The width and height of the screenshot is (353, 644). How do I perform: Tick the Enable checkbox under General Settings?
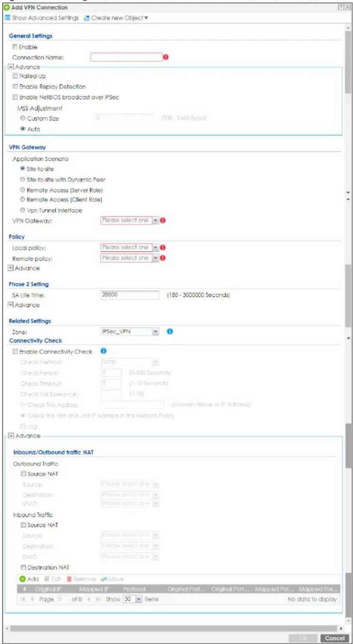15,48
